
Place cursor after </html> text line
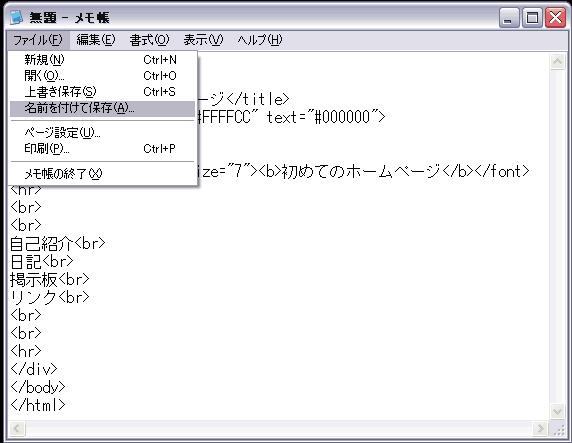click(66, 405)
